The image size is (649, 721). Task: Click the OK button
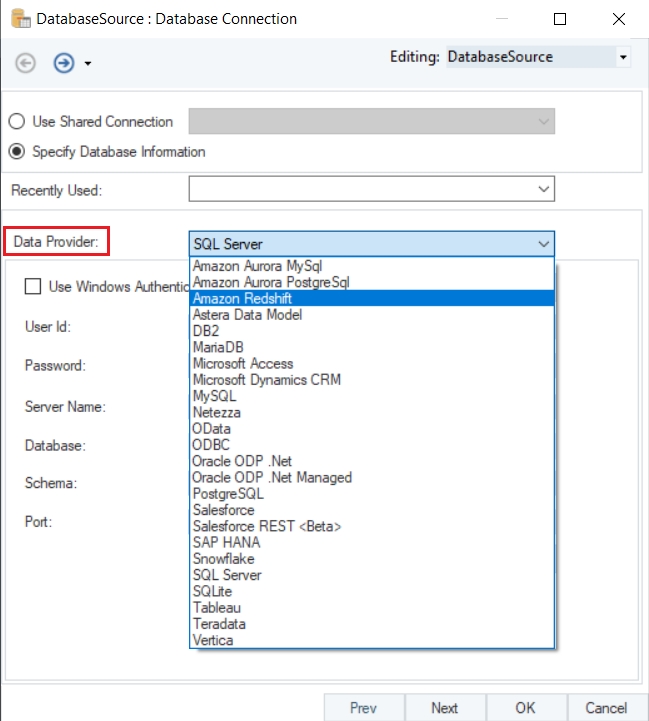click(525, 708)
